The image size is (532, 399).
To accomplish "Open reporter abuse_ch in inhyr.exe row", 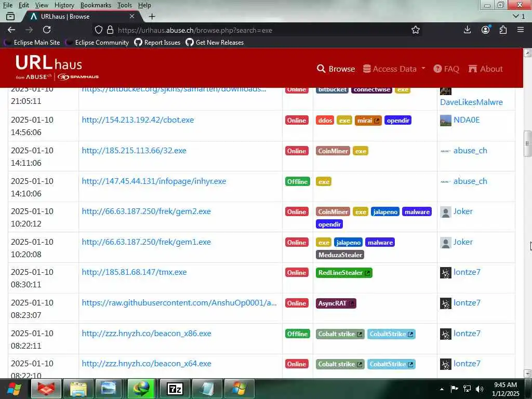I will click(470, 181).
